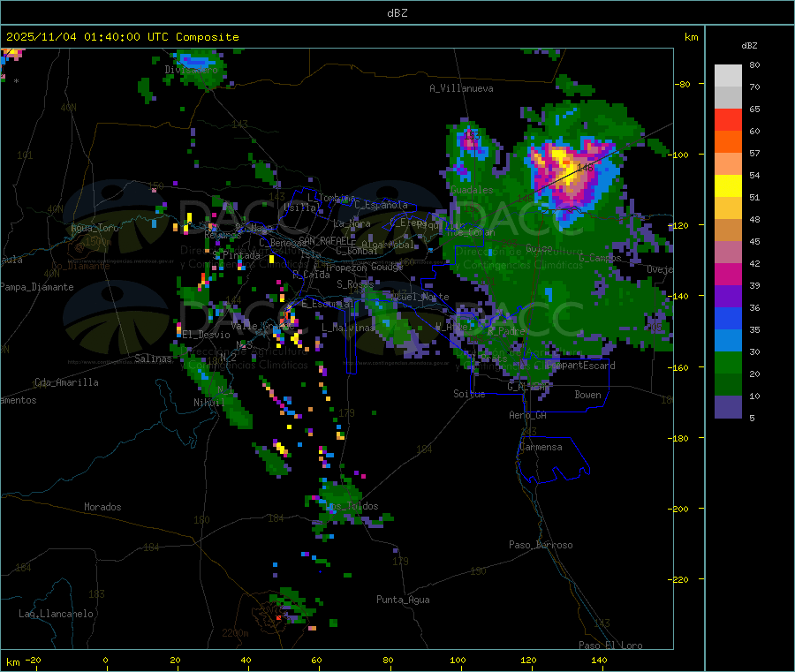Image resolution: width=795 pixels, height=672 pixels.
Task: Select the purple-gray 5-10 dBZ legend swatch
Action: [x=728, y=407]
